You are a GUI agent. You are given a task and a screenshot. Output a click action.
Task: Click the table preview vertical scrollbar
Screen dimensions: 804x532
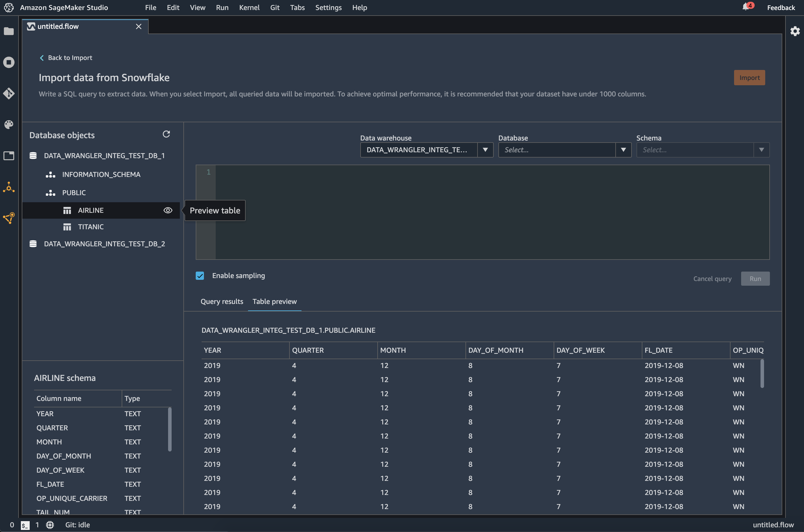click(x=762, y=373)
